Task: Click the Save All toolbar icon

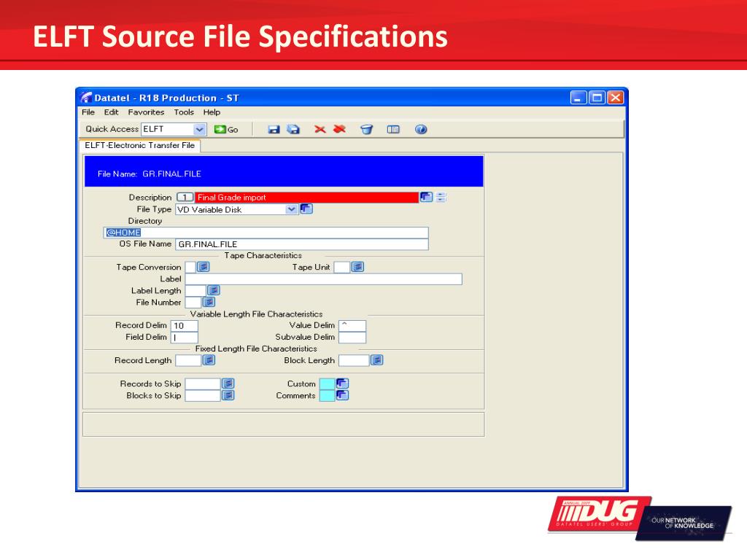Action: 293,130
